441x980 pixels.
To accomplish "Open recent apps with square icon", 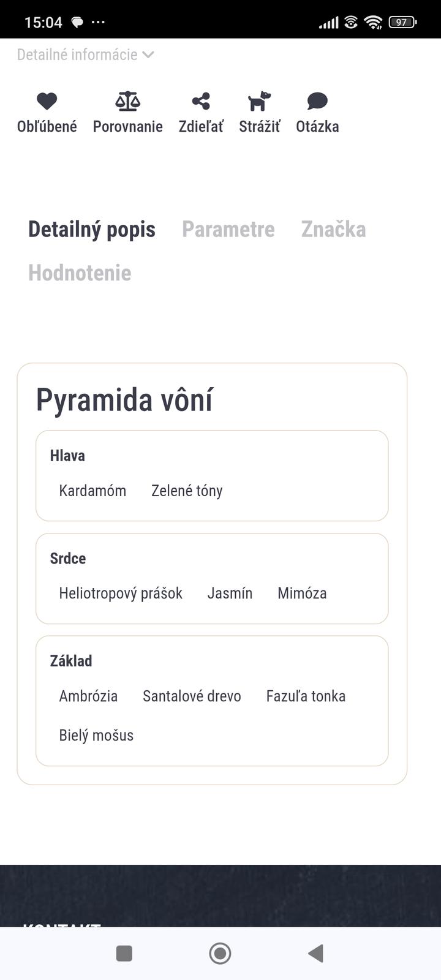I will coord(124,953).
